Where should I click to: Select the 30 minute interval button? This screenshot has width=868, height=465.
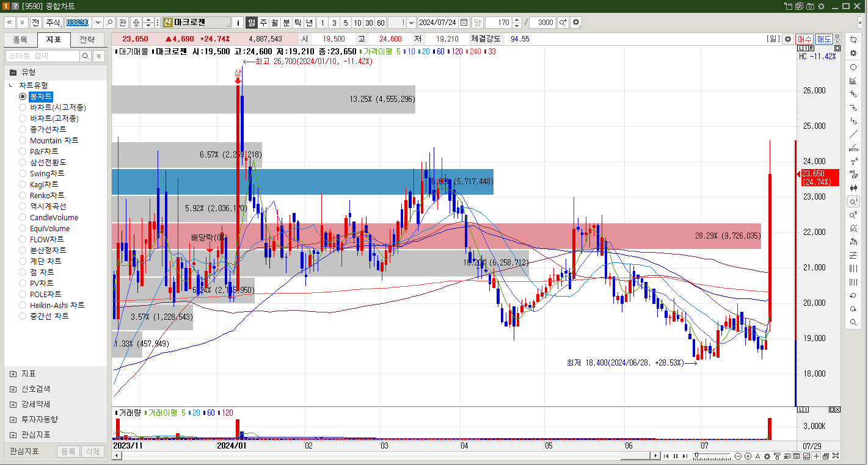click(369, 23)
